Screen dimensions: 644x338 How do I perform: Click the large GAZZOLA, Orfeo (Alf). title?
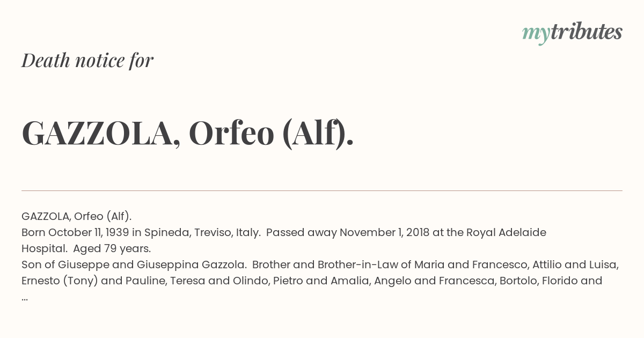click(x=188, y=133)
